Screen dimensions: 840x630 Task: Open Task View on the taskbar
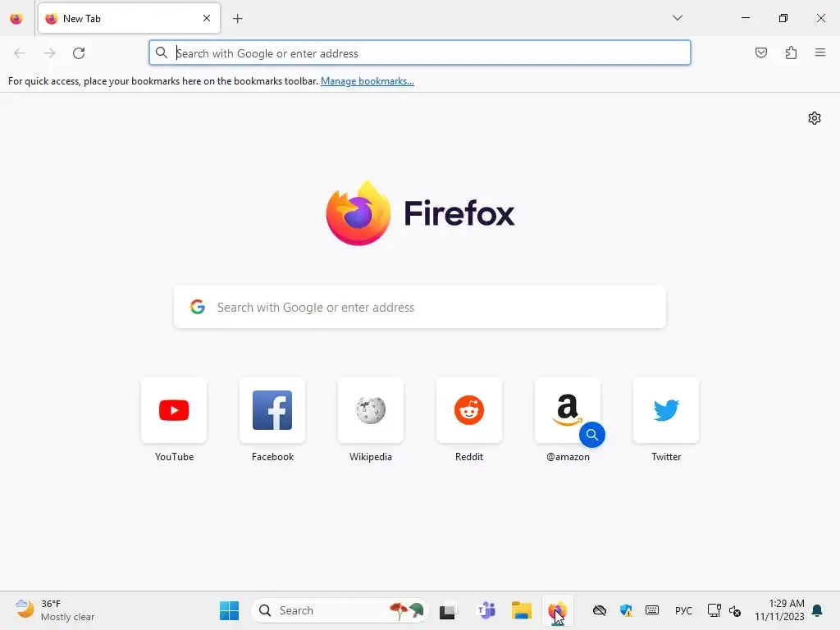coord(449,610)
